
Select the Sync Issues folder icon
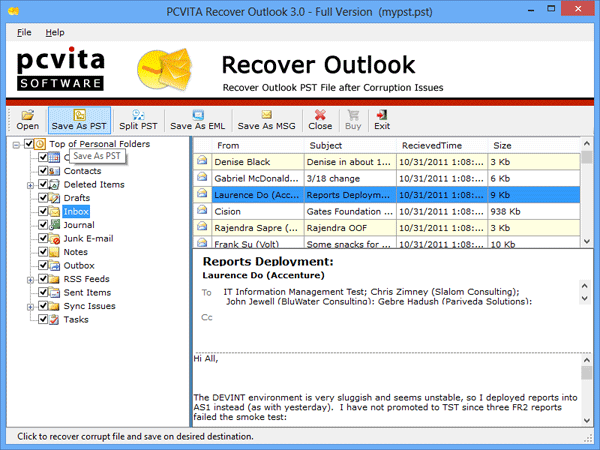tap(54, 306)
